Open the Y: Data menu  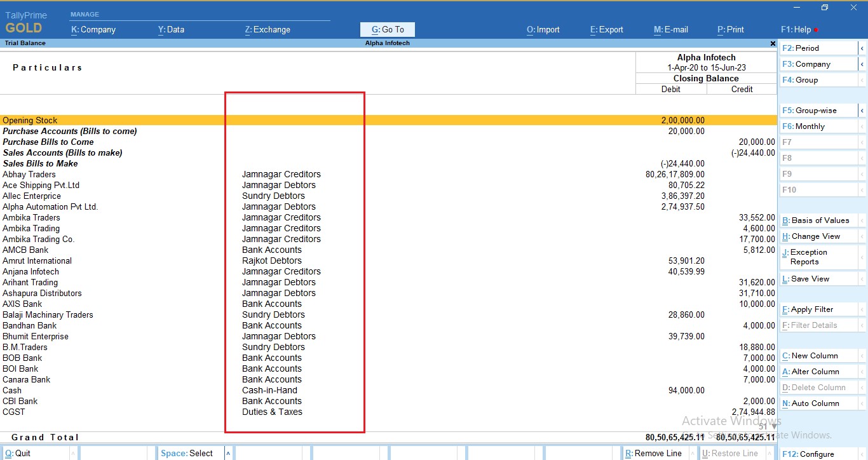coord(170,29)
